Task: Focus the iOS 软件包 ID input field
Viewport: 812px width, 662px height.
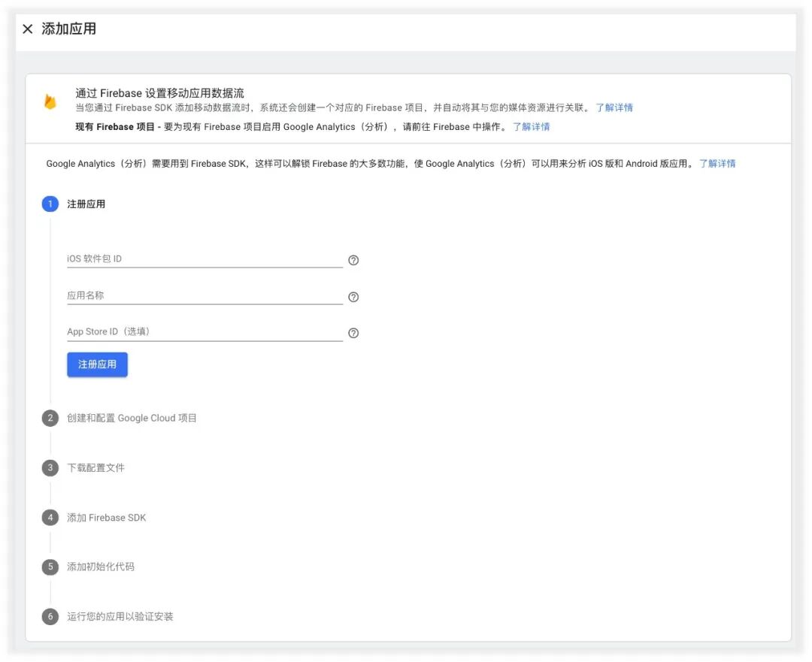Action: pos(205,258)
